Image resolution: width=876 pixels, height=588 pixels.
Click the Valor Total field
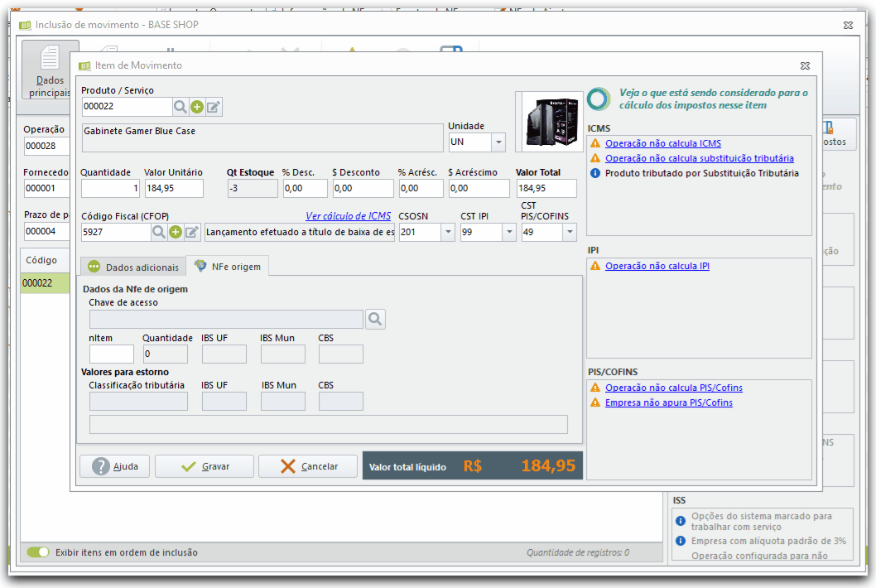(x=546, y=188)
